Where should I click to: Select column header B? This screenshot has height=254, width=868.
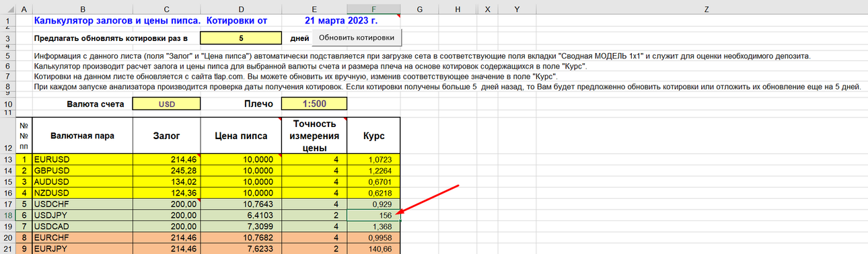coord(82,9)
